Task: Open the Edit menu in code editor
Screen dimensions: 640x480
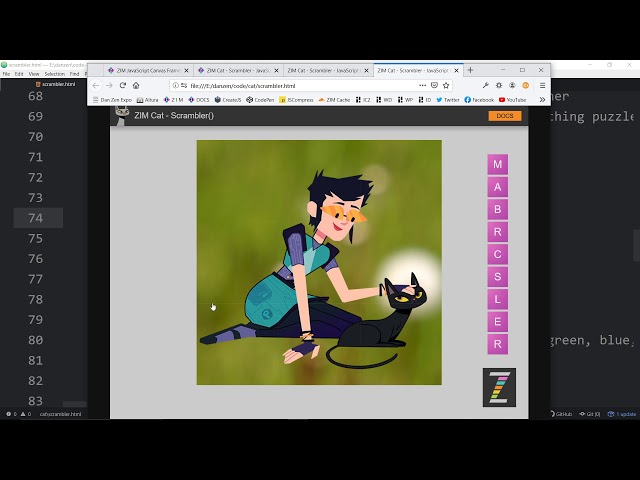Action: click(19, 74)
